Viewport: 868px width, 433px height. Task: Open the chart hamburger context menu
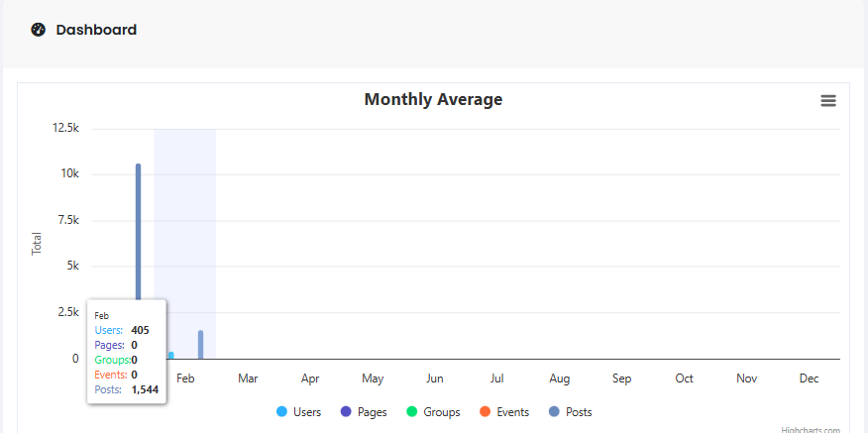coord(828,101)
